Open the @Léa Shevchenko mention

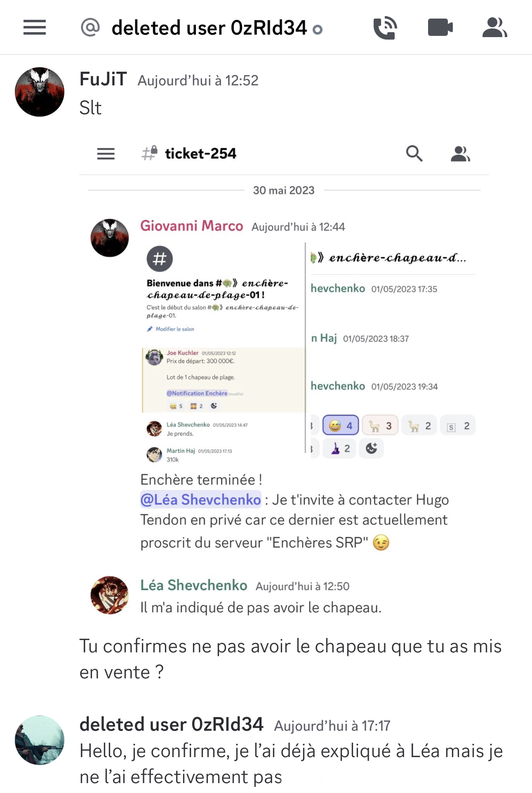click(201, 500)
